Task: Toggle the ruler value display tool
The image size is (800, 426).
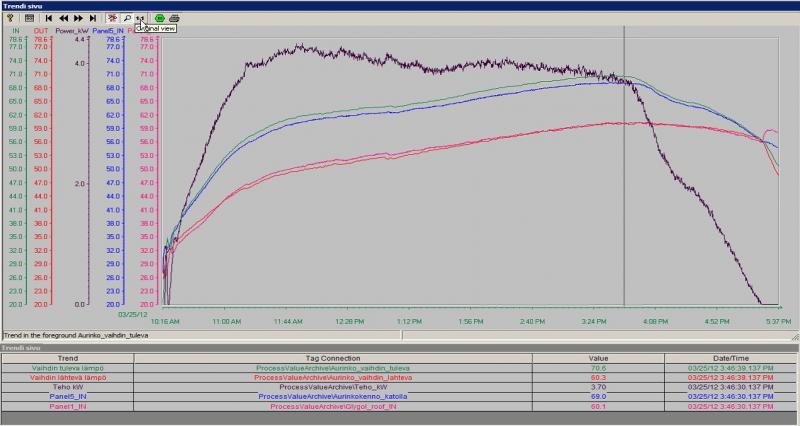Action: coord(112,18)
